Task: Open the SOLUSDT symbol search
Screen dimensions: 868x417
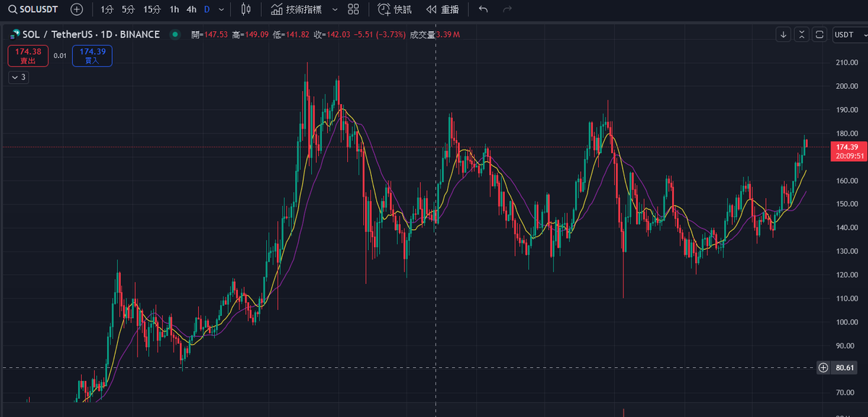Action: [33, 9]
